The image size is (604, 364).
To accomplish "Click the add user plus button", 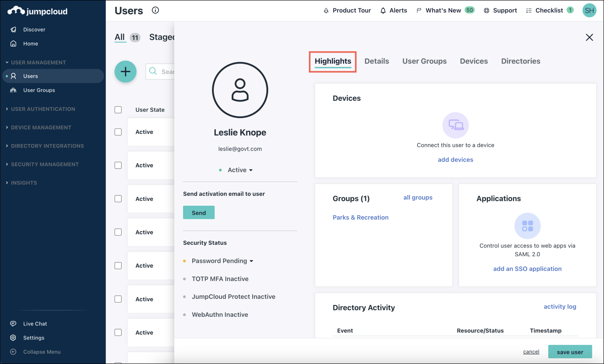I will click(x=125, y=72).
